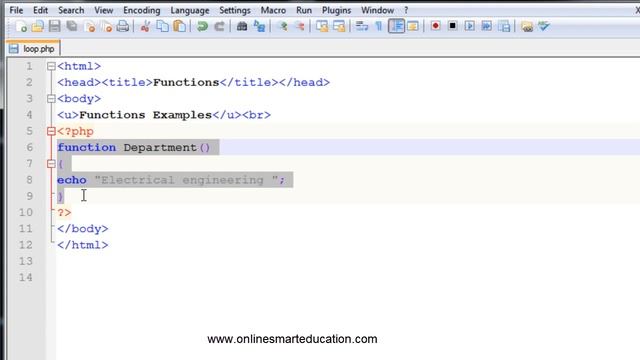Click the Close All documents icon

click(x=107, y=27)
